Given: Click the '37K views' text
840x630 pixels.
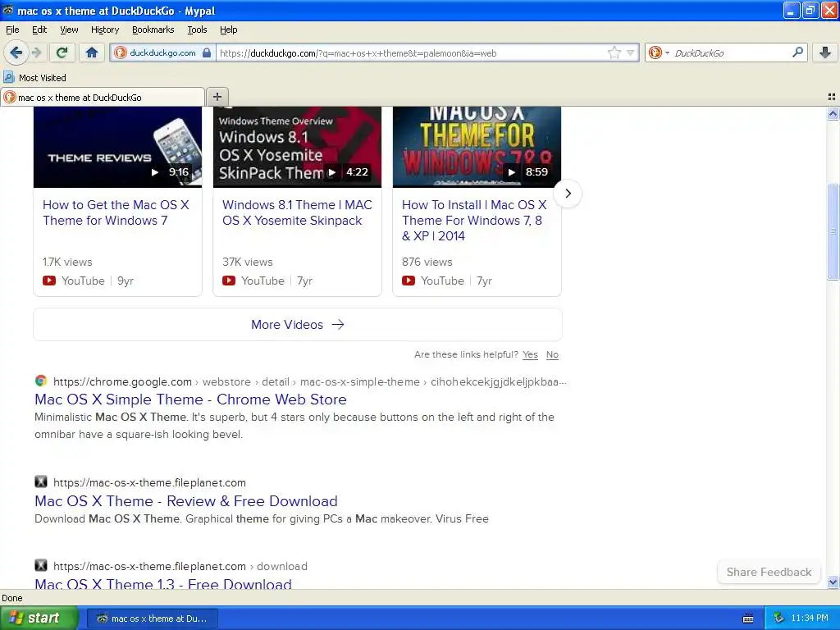Looking at the screenshot, I should point(248,262).
